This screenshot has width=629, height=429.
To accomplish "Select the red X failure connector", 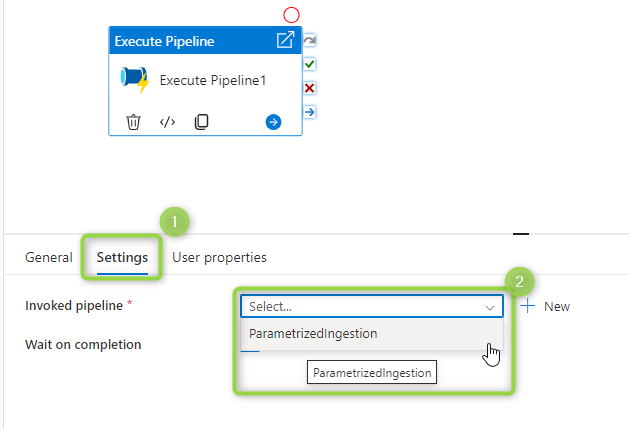I will tap(309, 88).
